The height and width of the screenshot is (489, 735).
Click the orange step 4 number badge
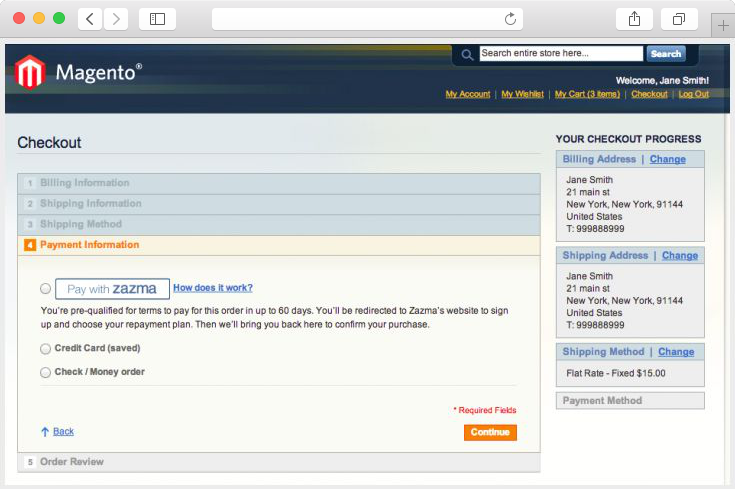click(30, 245)
